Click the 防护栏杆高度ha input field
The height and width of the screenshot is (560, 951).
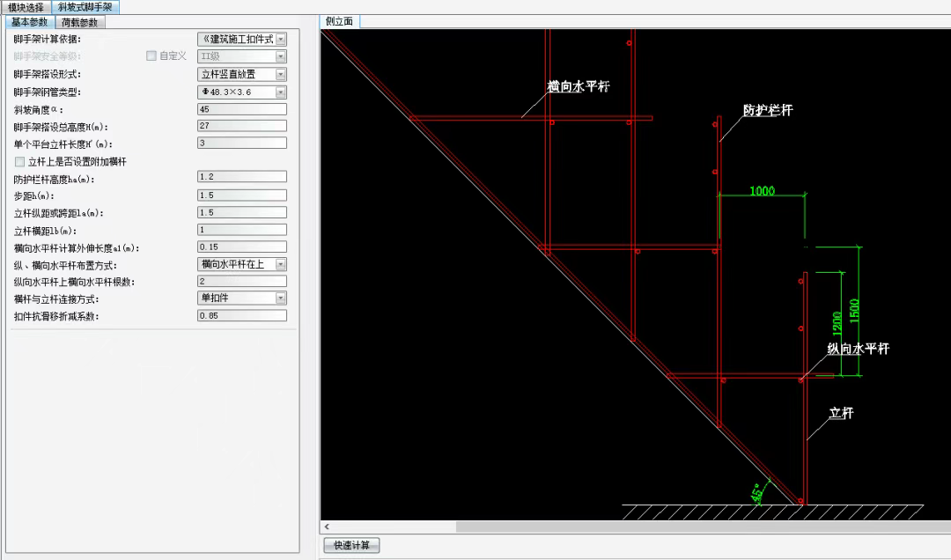point(242,177)
